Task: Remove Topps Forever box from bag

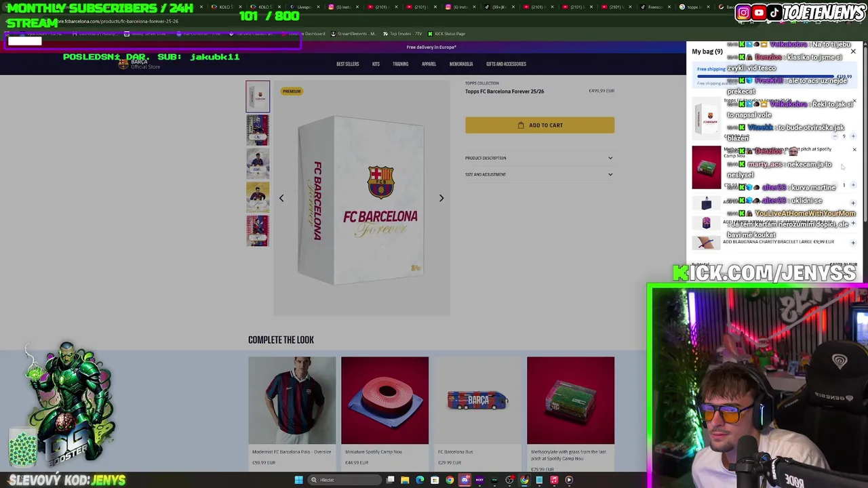Action: (855, 101)
